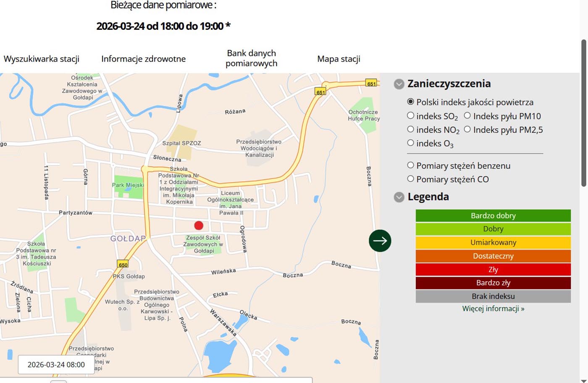Image resolution: width=588 pixels, height=383 pixels.
Task: Select Pomiary stężeń CO option
Action: (x=411, y=179)
